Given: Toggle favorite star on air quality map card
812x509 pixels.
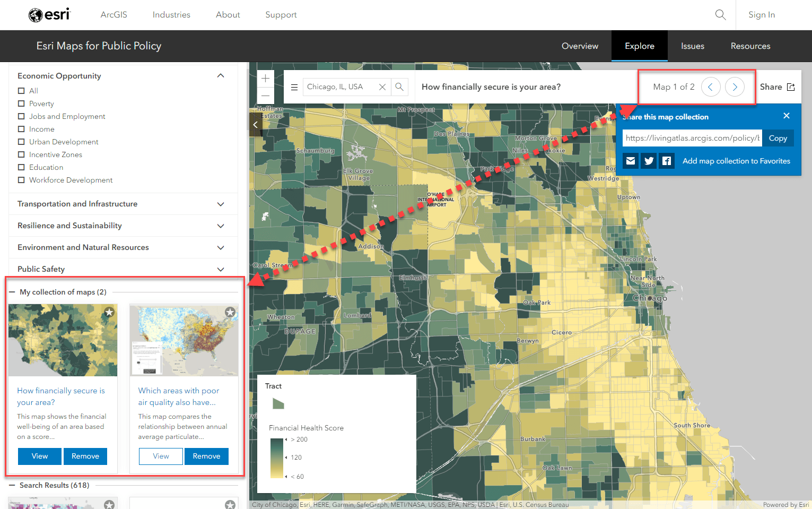Looking at the screenshot, I should click(x=230, y=312).
